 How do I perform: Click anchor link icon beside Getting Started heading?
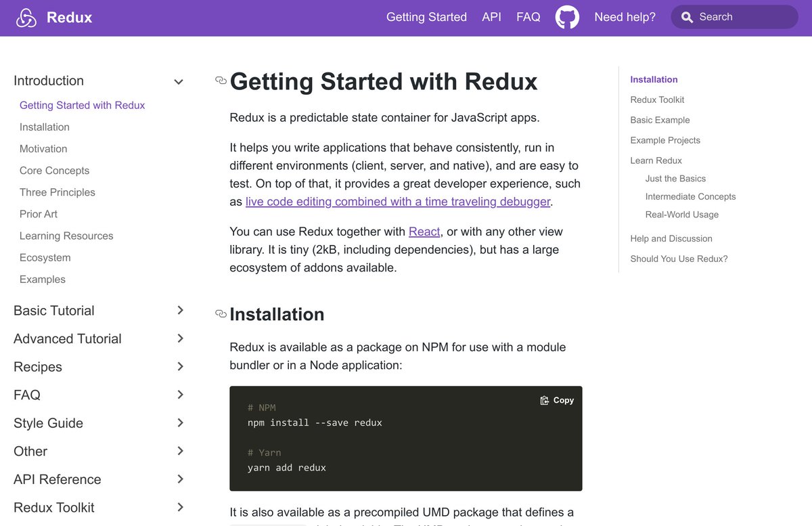[x=221, y=81]
